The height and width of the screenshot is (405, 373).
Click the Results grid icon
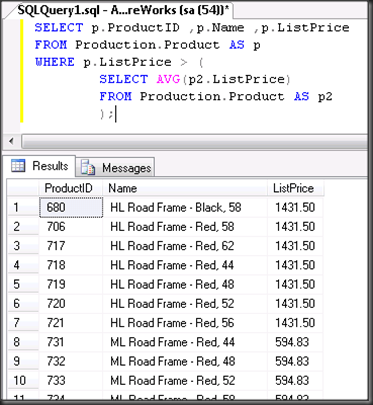pos(18,165)
